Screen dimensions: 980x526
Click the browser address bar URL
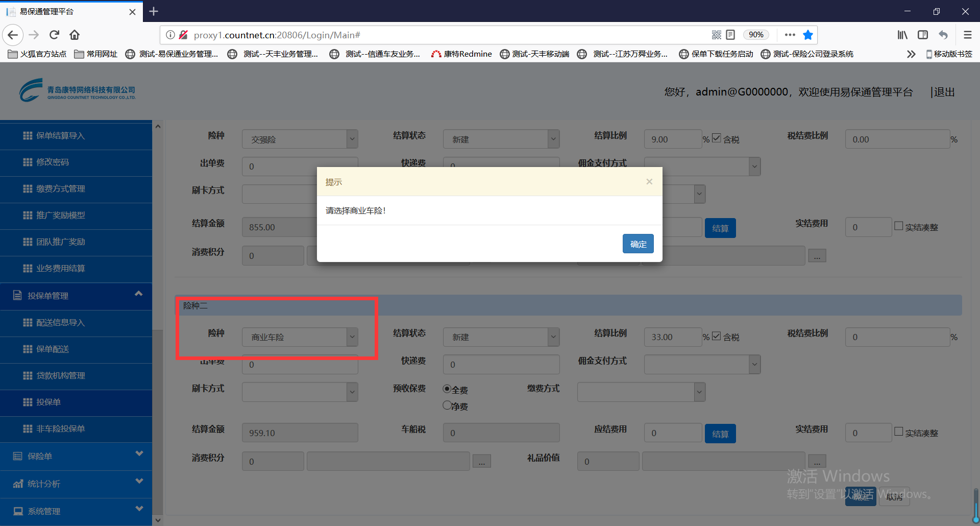click(277, 35)
